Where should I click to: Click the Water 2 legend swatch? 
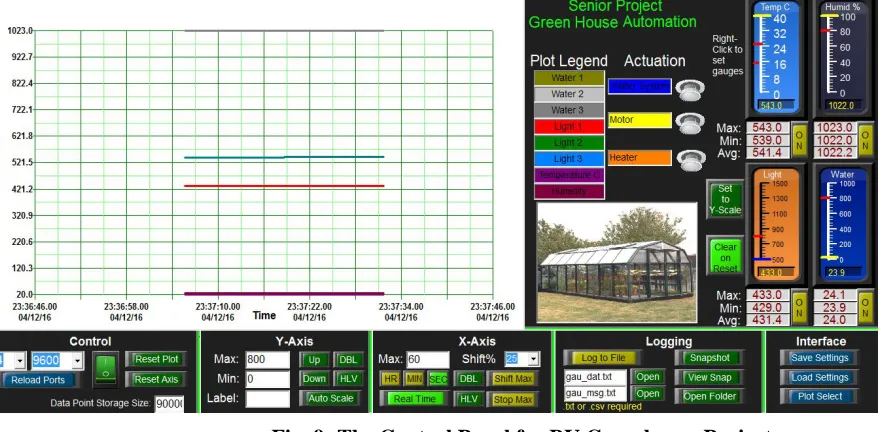coord(569,94)
